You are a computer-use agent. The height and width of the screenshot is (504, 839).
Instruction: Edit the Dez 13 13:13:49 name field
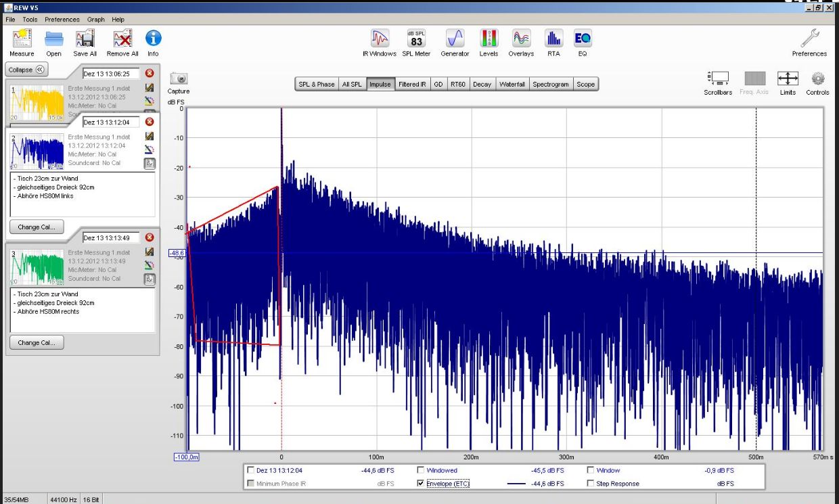point(111,237)
